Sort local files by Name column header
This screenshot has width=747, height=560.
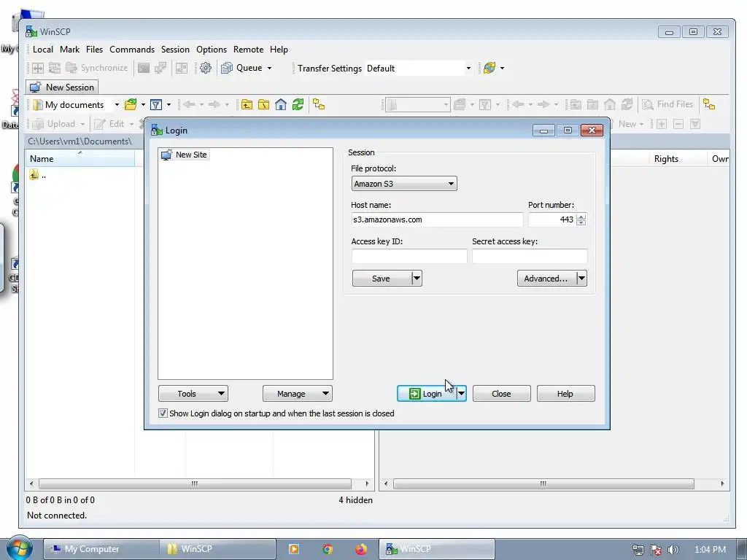[x=80, y=158]
